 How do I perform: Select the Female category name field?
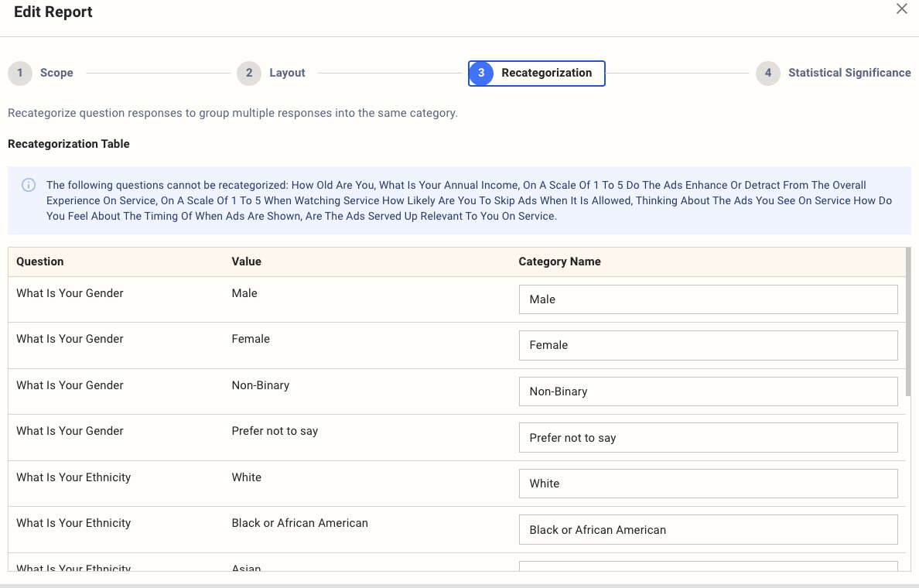[x=708, y=345]
